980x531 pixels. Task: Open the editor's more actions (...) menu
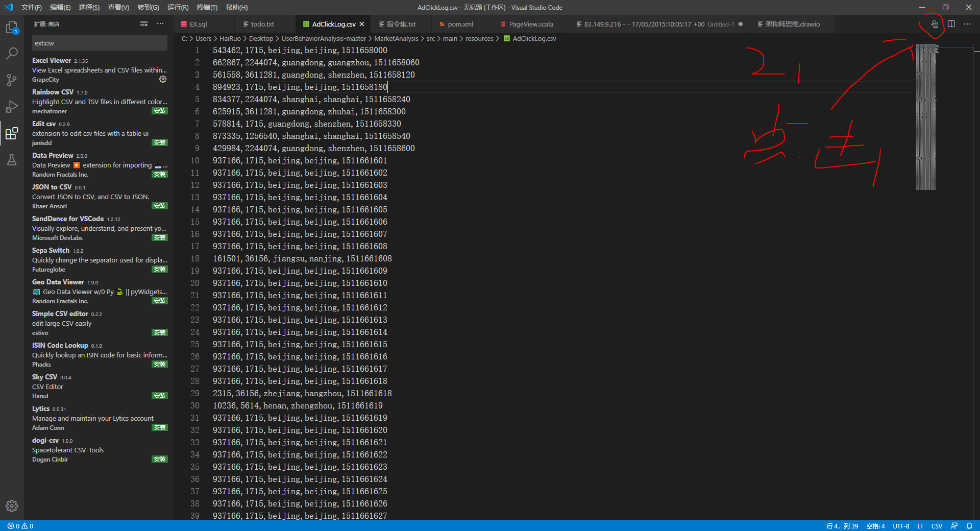(967, 24)
